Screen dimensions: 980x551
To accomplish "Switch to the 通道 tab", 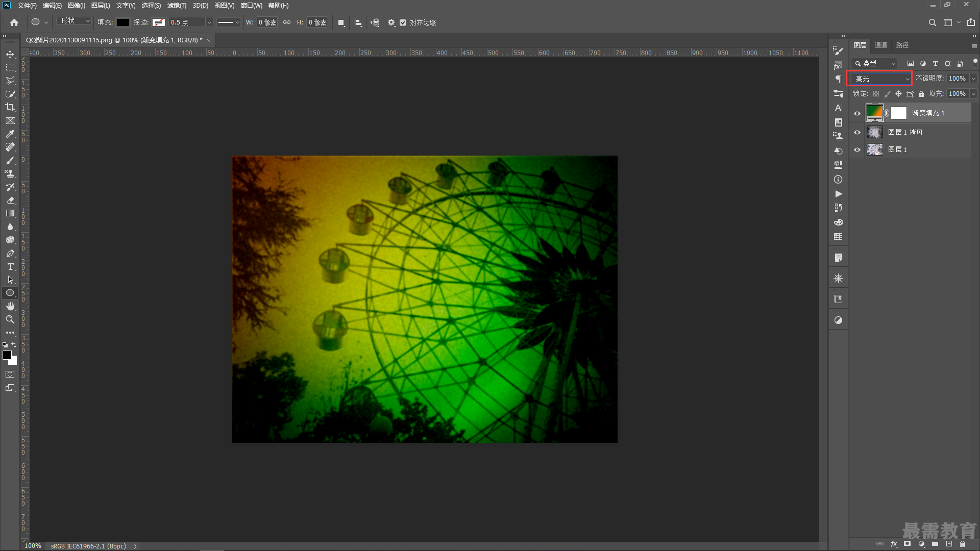I will (881, 45).
